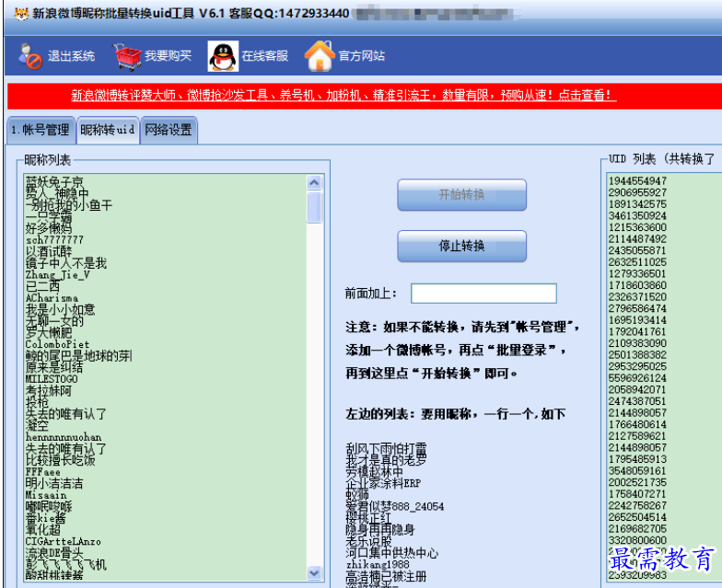Open 官方网站 toolbar label
Screen dimensions: 722x588
pos(361,56)
